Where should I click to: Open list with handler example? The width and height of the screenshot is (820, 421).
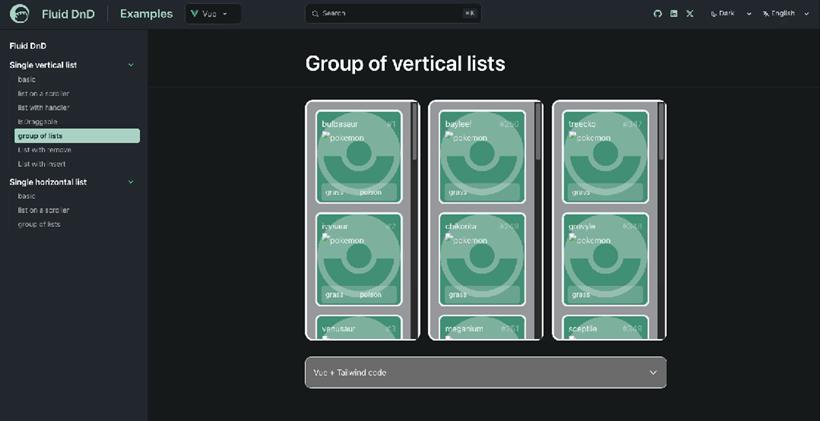[43, 108]
